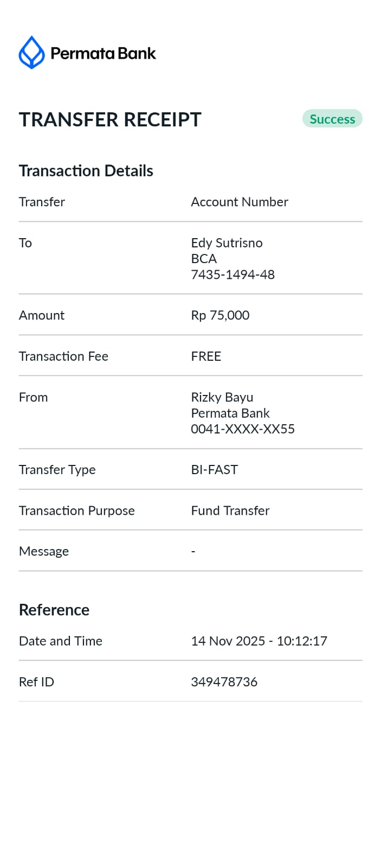Click the Account Number transfer value
The width and height of the screenshot is (381, 868).
pos(239,202)
